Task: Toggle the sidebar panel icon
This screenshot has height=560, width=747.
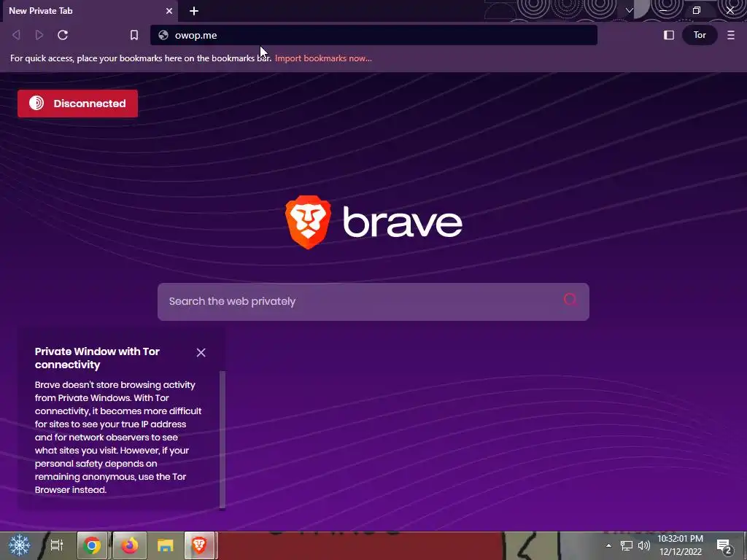Action: click(x=669, y=35)
